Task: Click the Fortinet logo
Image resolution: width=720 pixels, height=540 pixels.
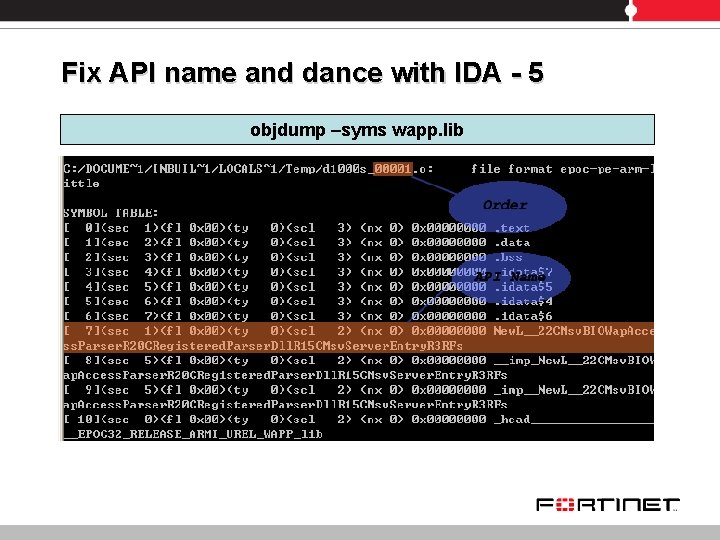Action: [608, 505]
